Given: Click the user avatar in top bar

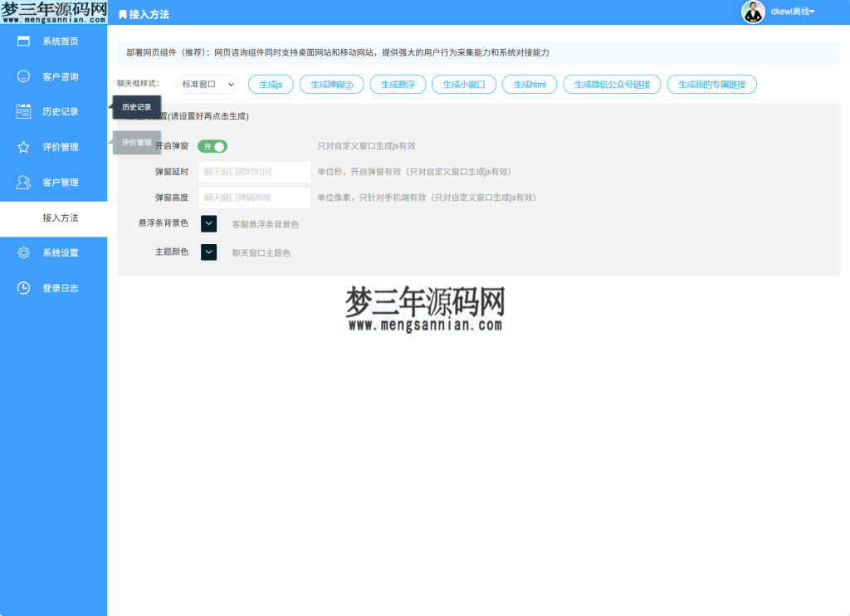Looking at the screenshot, I should [753, 12].
